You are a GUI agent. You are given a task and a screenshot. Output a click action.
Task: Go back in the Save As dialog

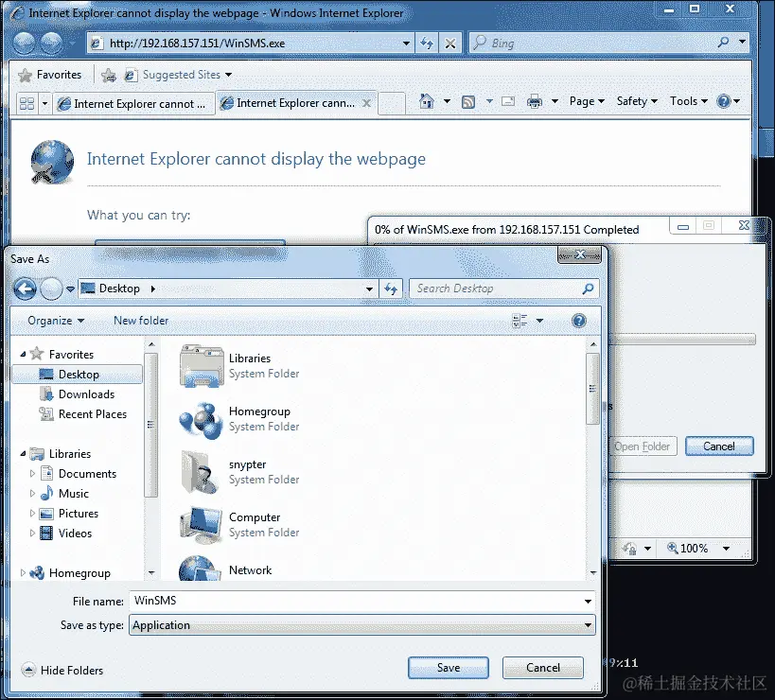click(25, 289)
